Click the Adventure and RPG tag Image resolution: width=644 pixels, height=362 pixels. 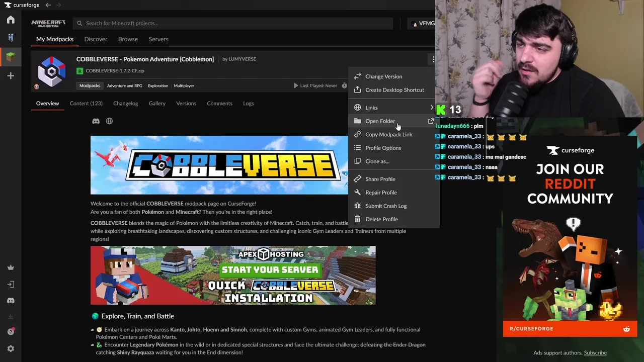pos(124,86)
